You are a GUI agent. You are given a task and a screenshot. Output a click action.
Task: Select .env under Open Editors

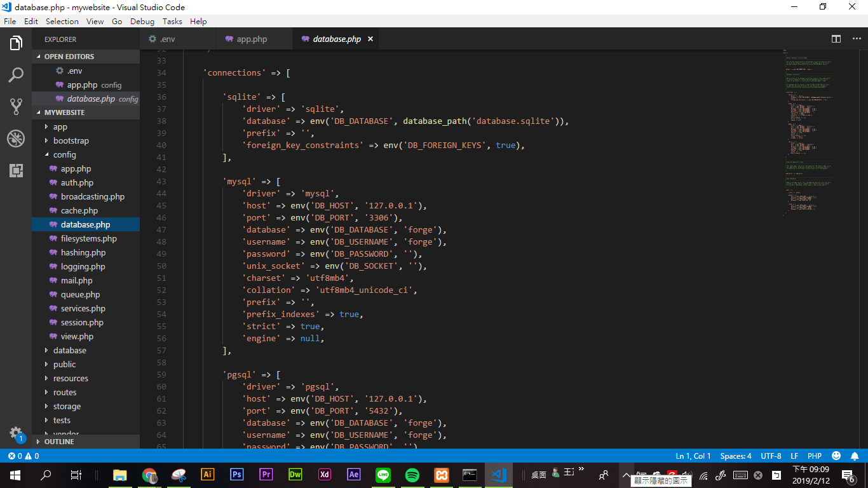tap(86, 71)
